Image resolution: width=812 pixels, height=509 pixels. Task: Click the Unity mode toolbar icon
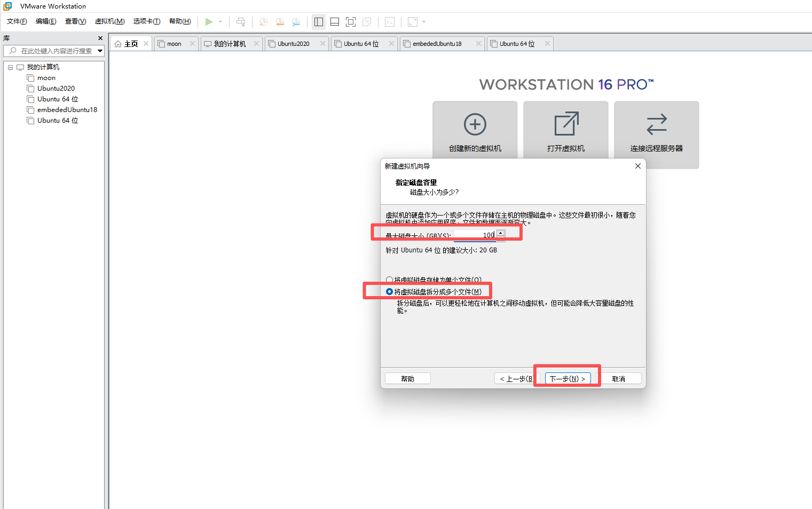(x=367, y=22)
